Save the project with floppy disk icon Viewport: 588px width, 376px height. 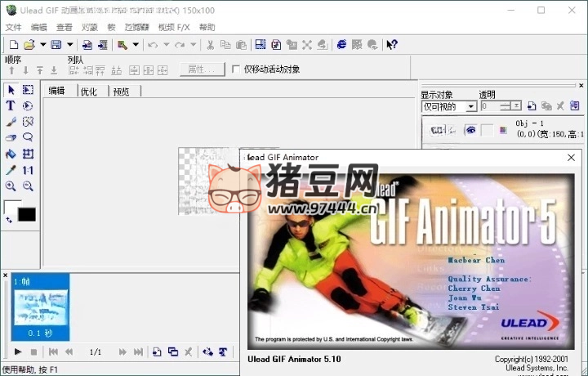point(56,45)
